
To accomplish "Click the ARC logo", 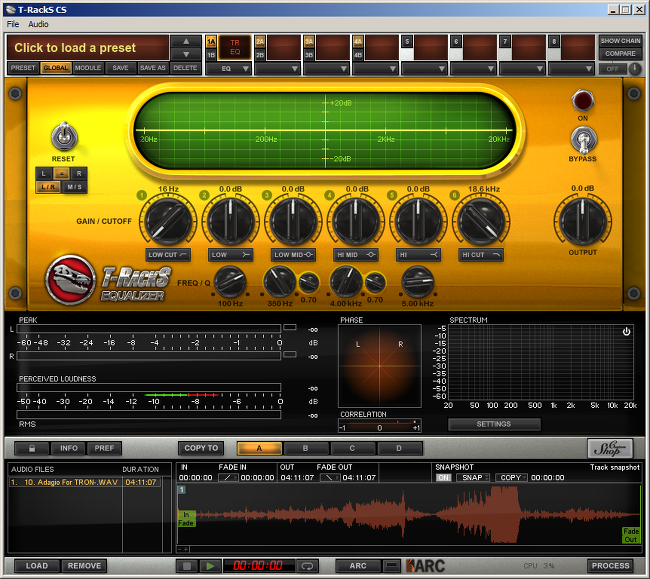I will (425, 566).
